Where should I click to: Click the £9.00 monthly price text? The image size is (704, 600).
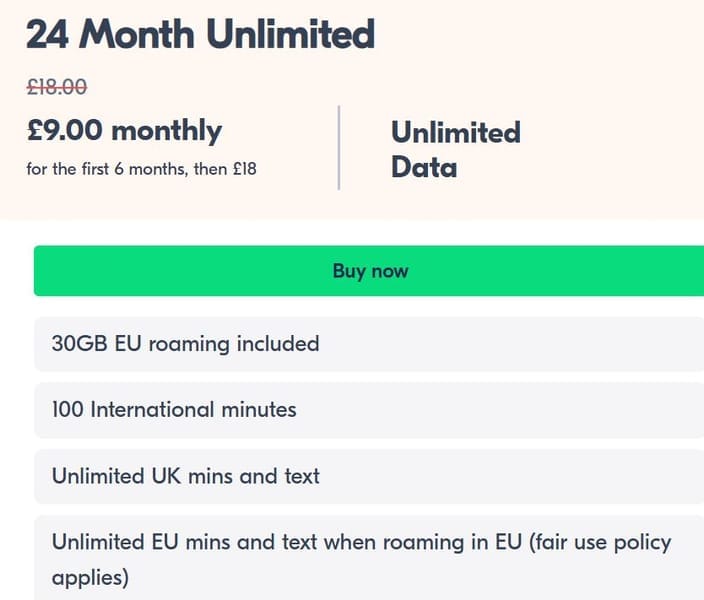pyautogui.click(x=124, y=131)
